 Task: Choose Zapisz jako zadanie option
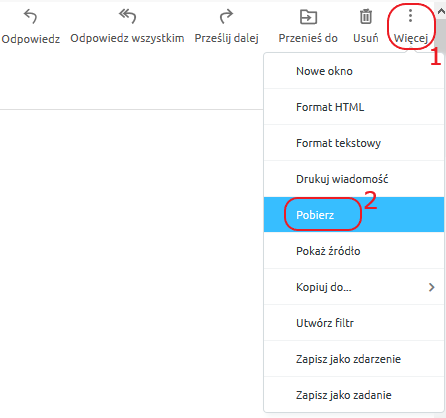click(x=354, y=395)
